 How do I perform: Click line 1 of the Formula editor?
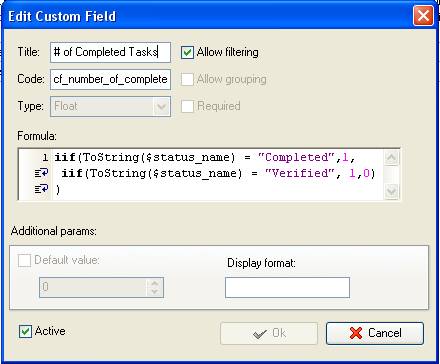point(205,157)
